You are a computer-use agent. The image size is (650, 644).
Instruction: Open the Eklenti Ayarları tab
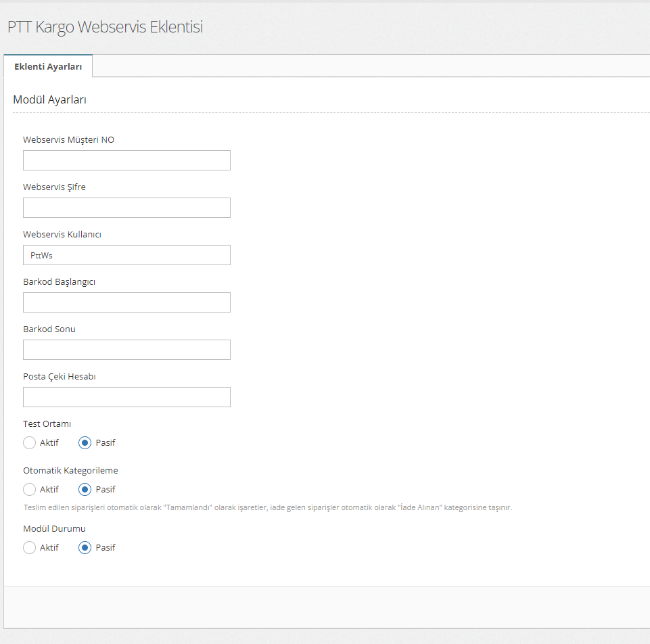point(48,66)
